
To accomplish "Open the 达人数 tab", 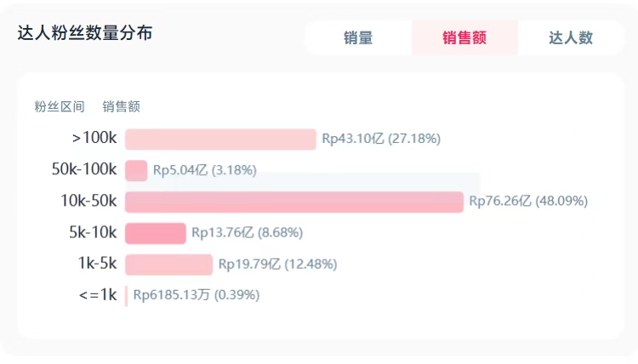I will point(571,38).
